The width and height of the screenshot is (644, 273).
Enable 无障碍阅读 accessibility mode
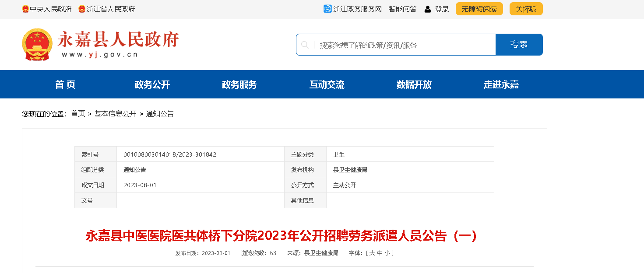pyautogui.click(x=479, y=9)
